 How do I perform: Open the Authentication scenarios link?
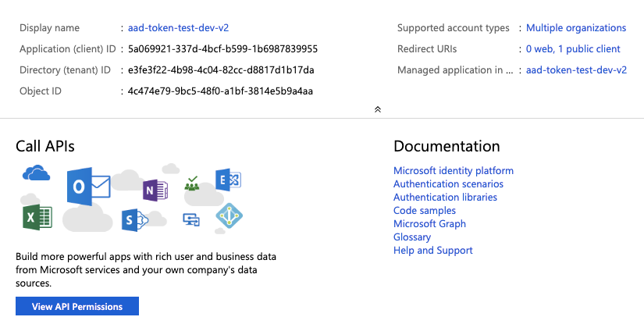[x=448, y=184]
